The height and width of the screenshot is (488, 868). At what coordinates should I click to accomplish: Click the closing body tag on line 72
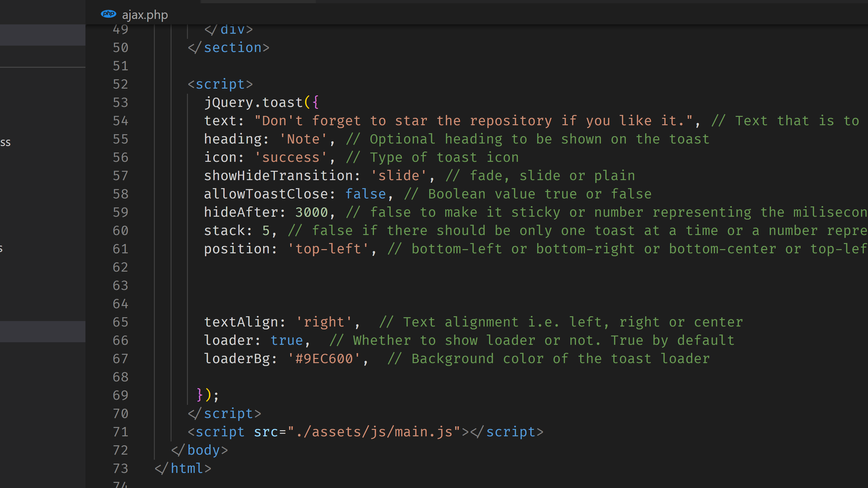coord(199,450)
